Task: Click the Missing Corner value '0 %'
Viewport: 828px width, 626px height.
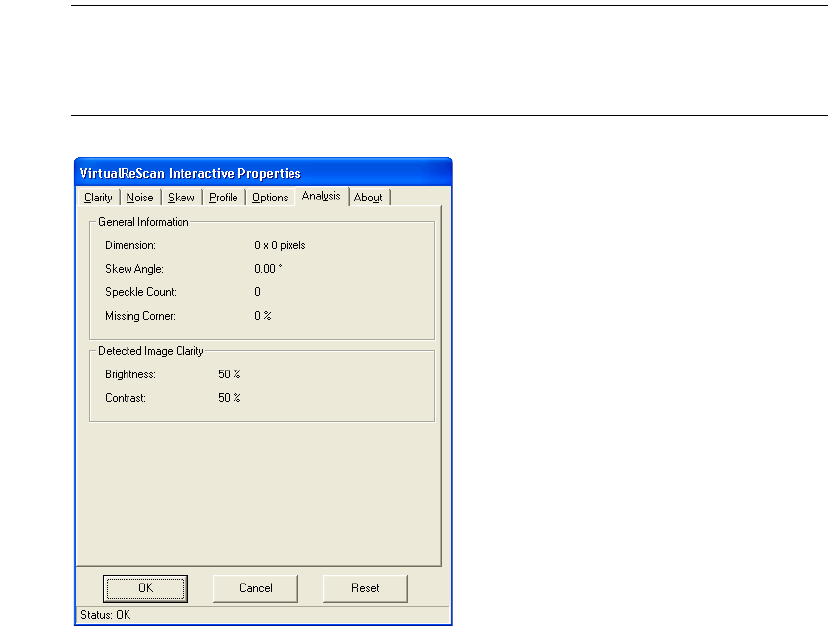Action: click(x=262, y=316)
